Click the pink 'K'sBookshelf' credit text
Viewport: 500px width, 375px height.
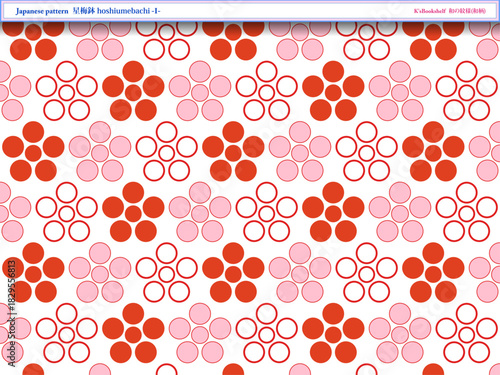(x=430, y=11)
